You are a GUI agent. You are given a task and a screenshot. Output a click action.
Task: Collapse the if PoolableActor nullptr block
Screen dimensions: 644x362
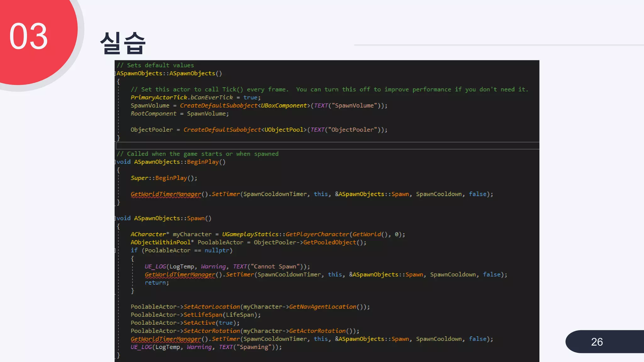115,250
